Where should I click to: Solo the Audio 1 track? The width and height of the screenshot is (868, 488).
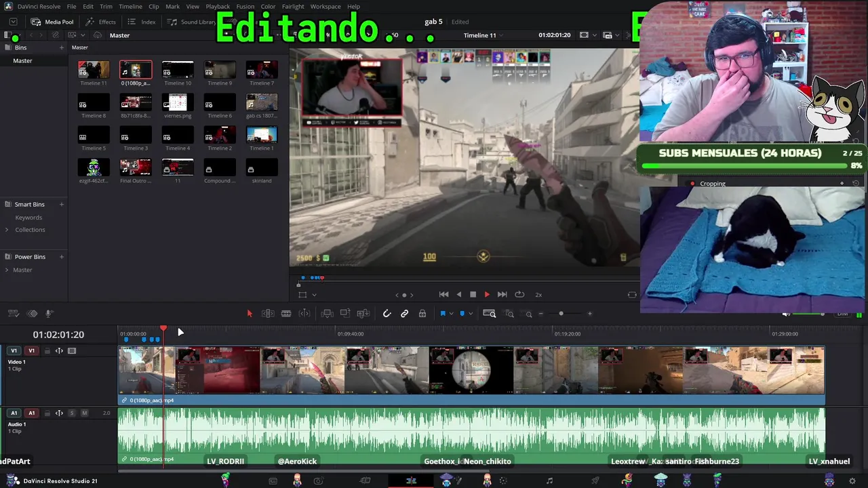pyautogui.click(x=72, y=413)
